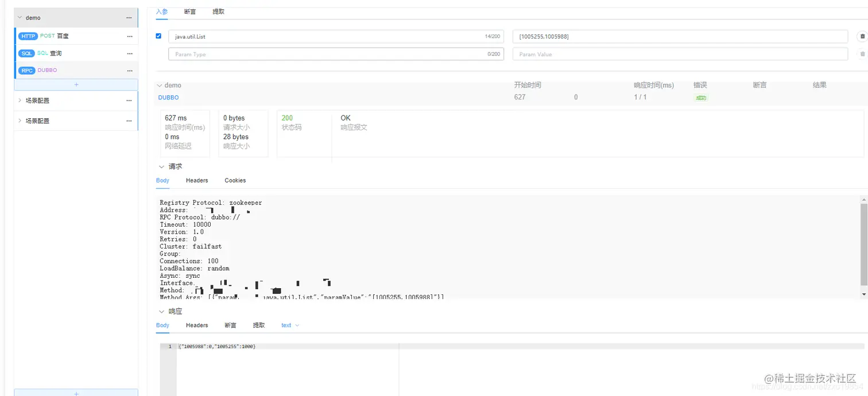Open the more menu for the DUBBO step
Viewport: 868px width, 396px height.
tap(129, 71)
